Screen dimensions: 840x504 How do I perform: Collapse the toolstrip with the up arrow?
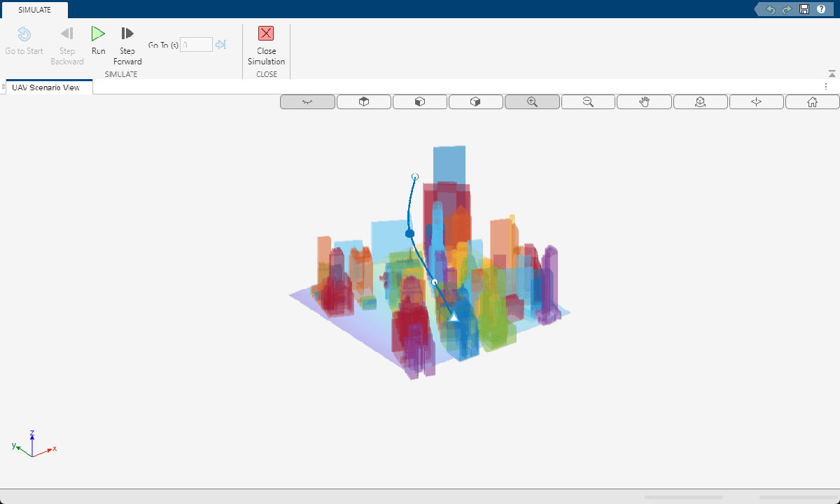click(x=832, y=73)
